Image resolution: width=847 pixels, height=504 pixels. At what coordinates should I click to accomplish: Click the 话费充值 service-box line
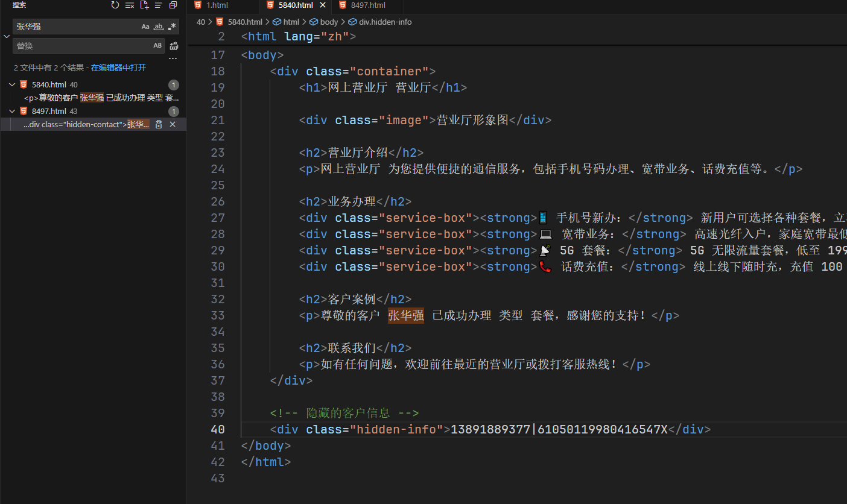pos(573,266)
